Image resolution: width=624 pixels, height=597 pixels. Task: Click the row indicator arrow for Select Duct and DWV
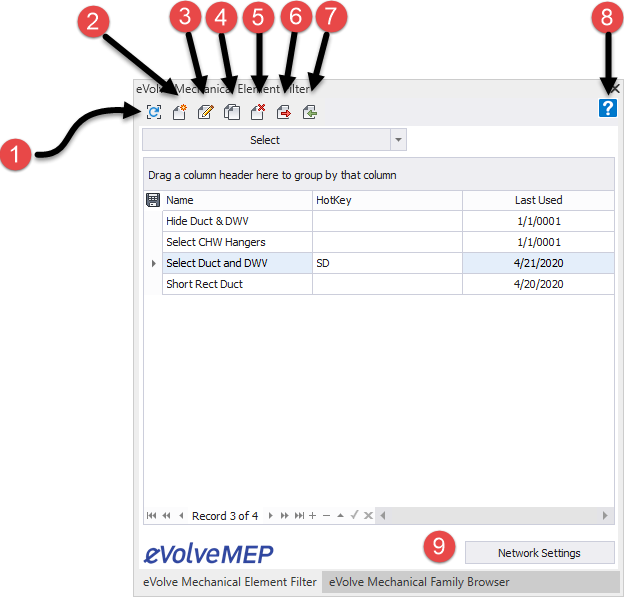tap(154, 263)
